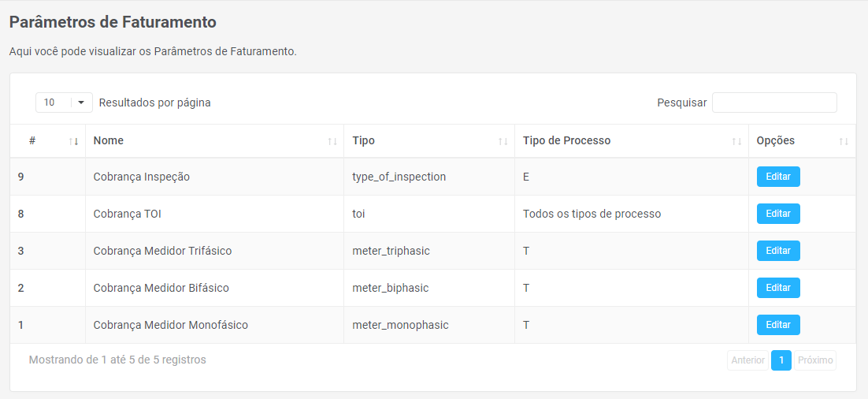Edit the Cobrança Medidor Trifásico row
Screen dimensions: 868x399
[x=777, y=251]
